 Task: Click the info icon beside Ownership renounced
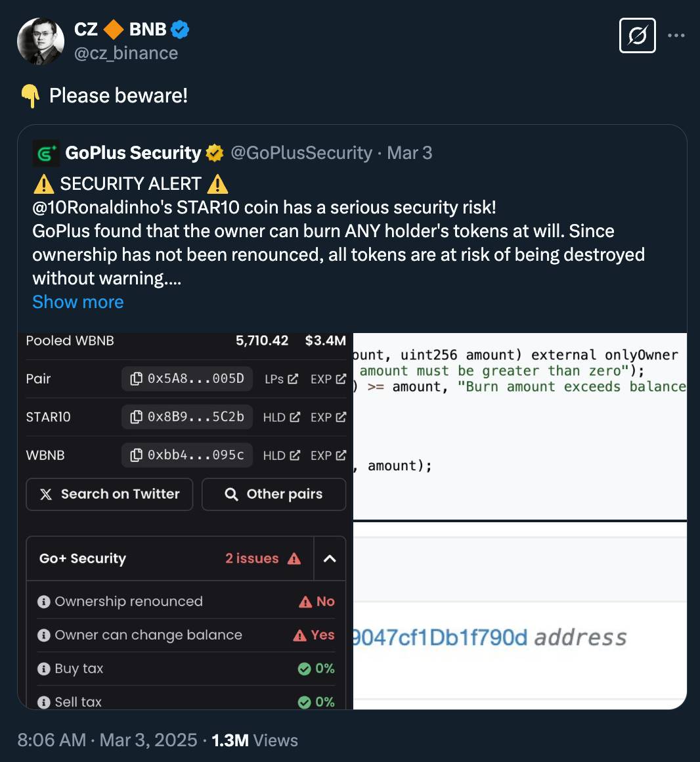tap(44, 602)
